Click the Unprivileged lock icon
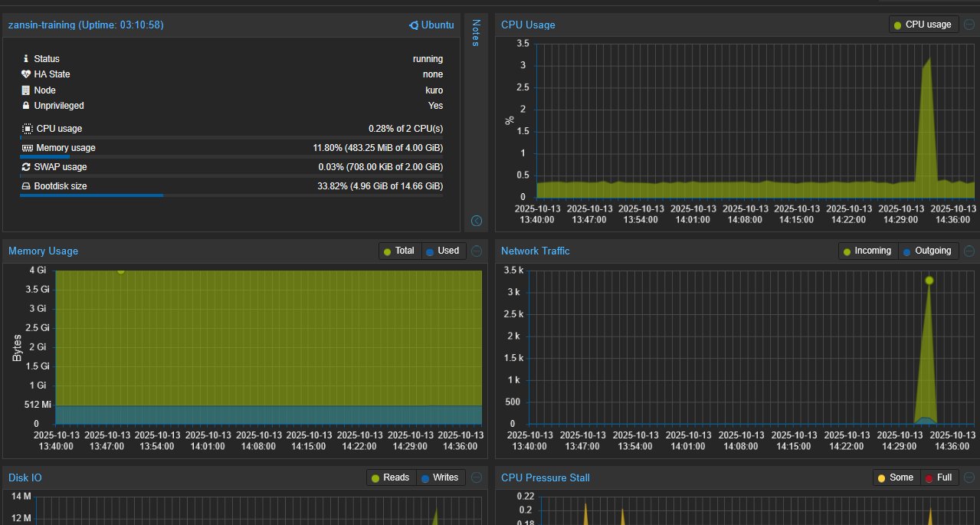Image resolution: width=980 pixels, height=525 pixels. [27, 106]
